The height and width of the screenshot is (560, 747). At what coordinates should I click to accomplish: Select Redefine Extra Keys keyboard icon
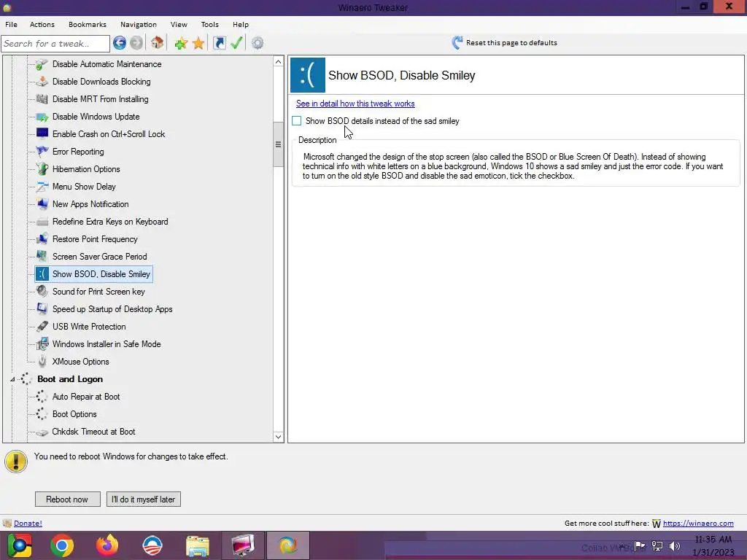click(42, 222)
